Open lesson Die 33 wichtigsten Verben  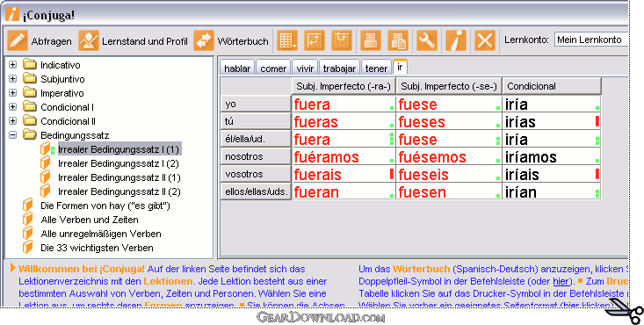click(97, 248)
